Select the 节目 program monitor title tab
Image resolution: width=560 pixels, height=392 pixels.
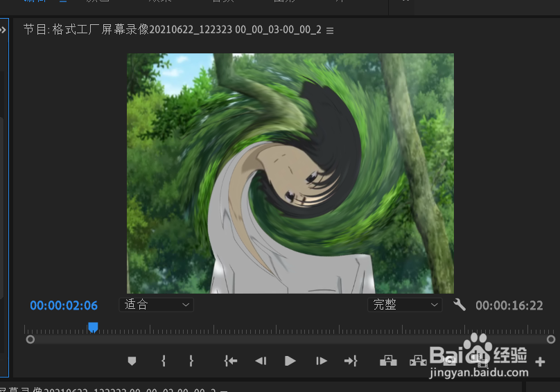coord(172,29)
